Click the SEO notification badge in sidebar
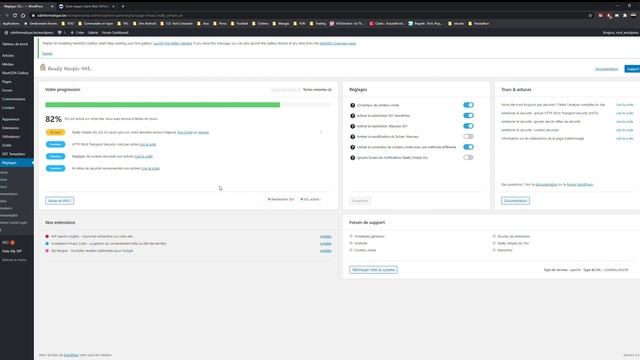This screenshot has width=640, height=360. [x=13, y=242]
